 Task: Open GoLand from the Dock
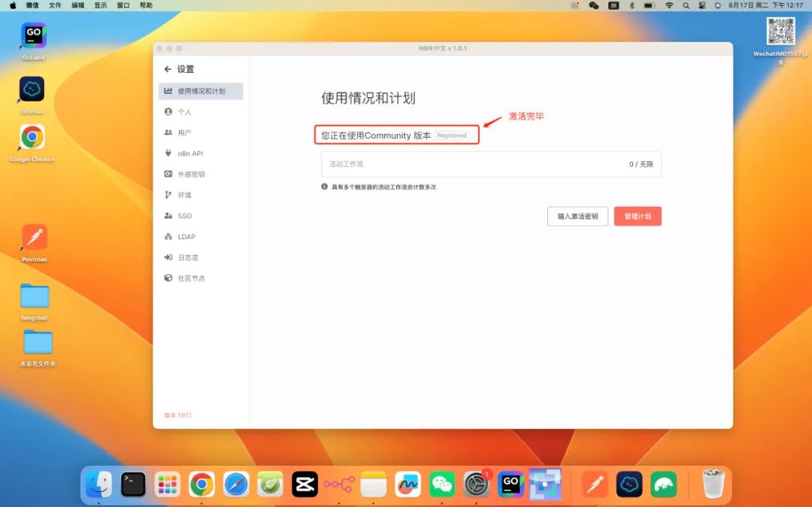coord(511,484)
